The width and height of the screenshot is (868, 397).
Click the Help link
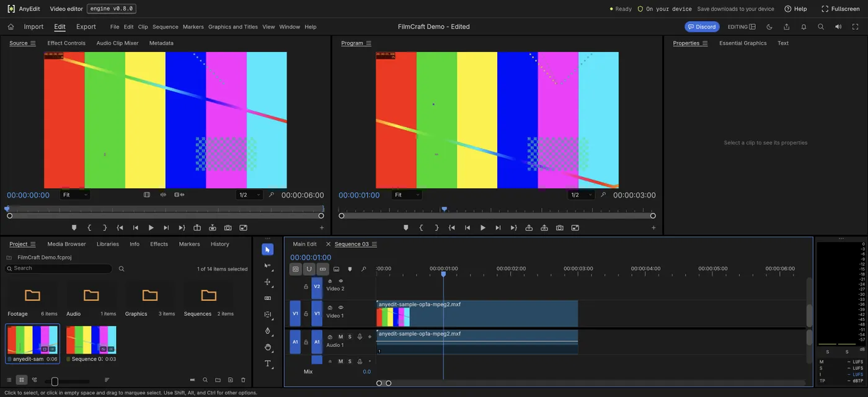coord(795,9)
